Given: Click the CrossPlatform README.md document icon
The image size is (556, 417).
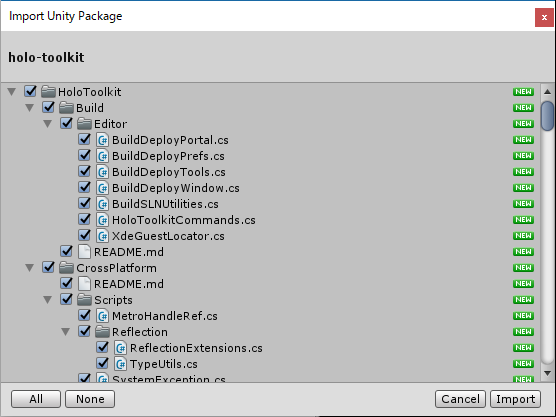Looking at the screenshot, I should tap(84, 284).
